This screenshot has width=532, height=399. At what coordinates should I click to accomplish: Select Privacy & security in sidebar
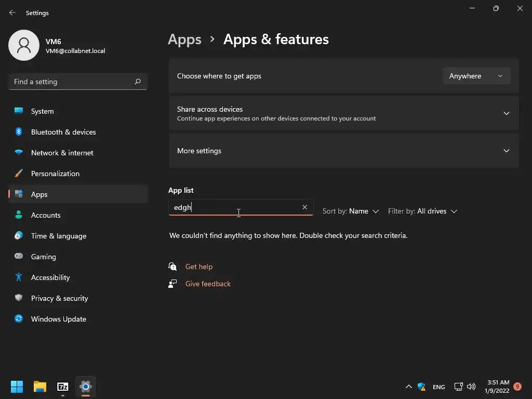(x=59, y=298)
